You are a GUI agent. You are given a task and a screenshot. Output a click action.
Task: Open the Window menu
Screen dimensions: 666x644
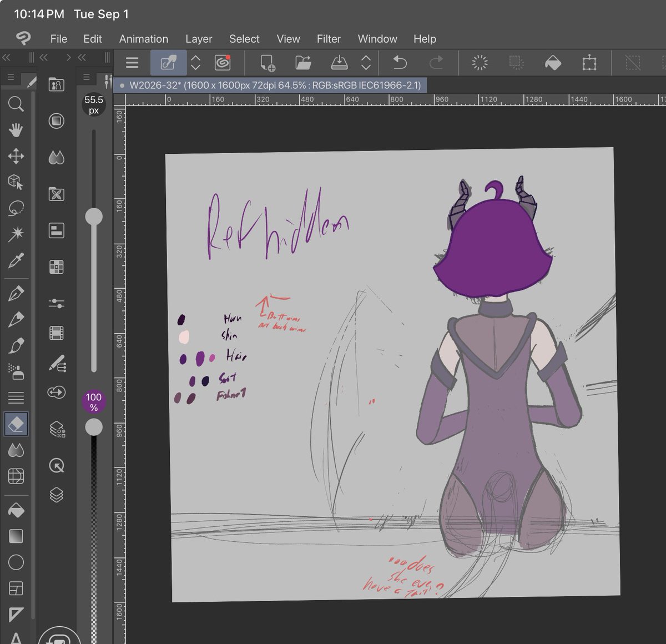pyautogui.click(x=377, y=39)
